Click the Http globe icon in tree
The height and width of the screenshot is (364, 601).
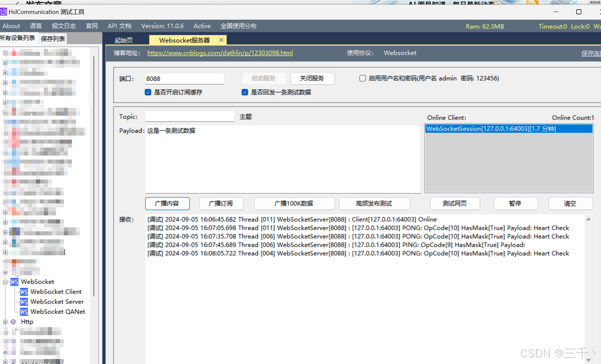(x=13, y=321)
